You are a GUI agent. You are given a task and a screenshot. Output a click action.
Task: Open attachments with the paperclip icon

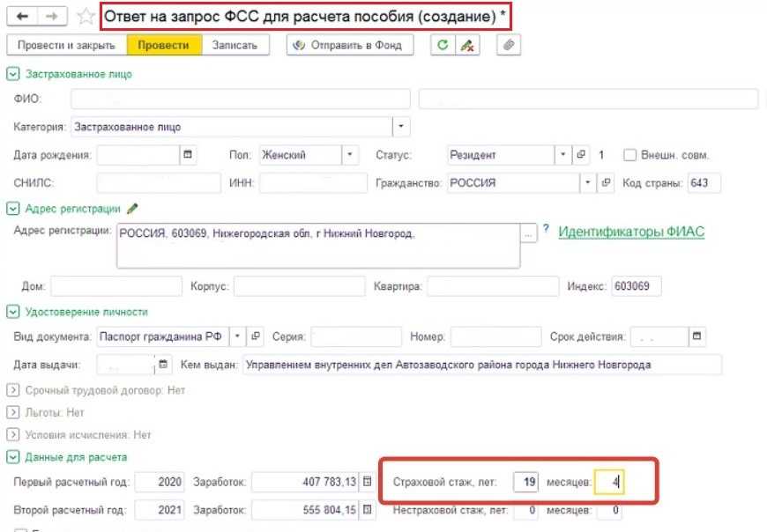click(x=508, y=46)
